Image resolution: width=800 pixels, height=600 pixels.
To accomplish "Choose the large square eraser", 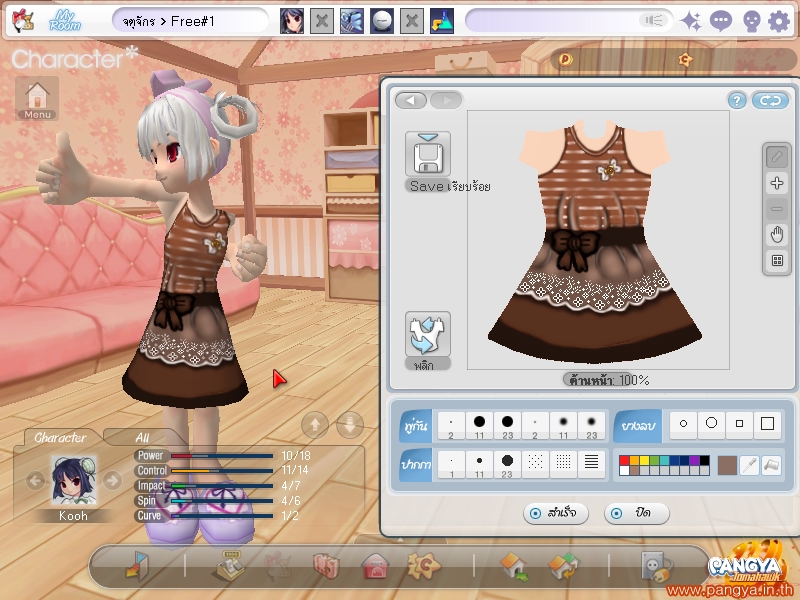I will click(767, 424).
